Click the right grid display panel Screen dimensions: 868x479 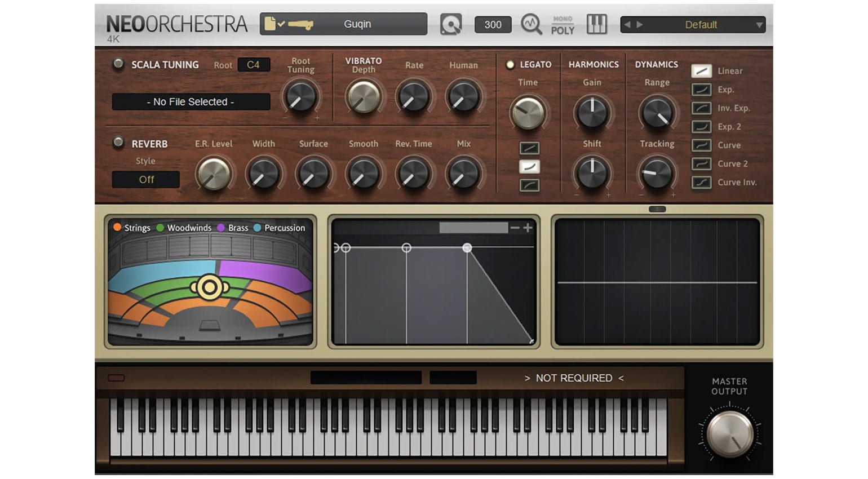[x=657, y=282]
